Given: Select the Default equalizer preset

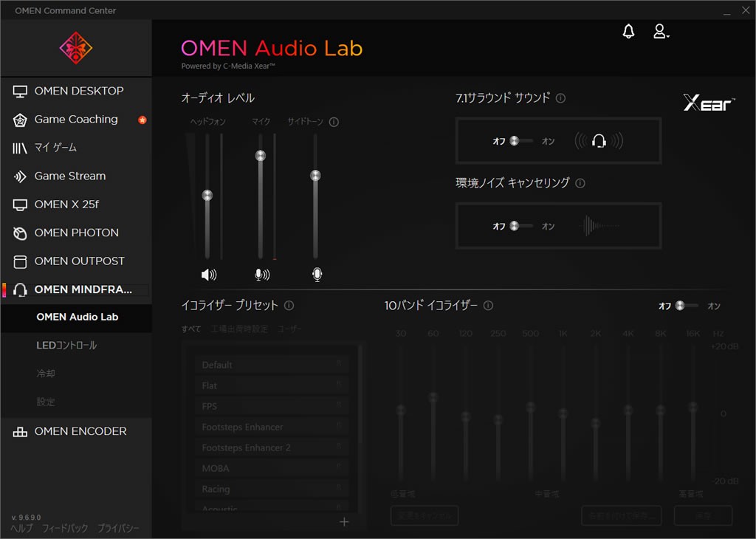Looking at the screenshot, I should coord(272,365).
